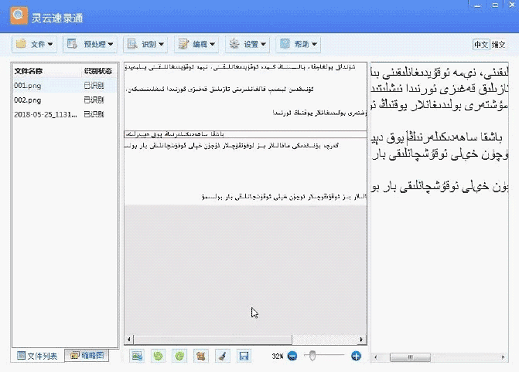Viewport: 519px width, 372px height.
Task: Open the 预处理 dropdown menu
Action: tap(90, 44)
